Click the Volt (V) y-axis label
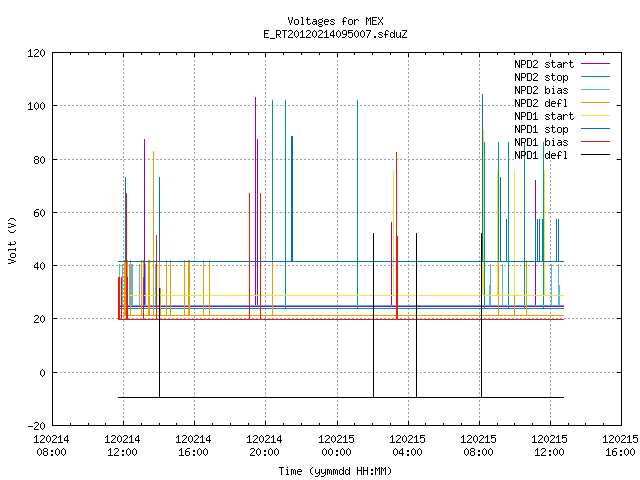640x480 pixels. [x=12, y=241]
